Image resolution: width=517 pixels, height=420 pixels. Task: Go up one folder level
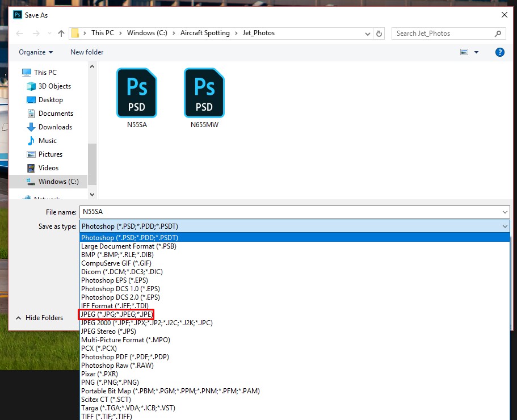pos(61,33)
